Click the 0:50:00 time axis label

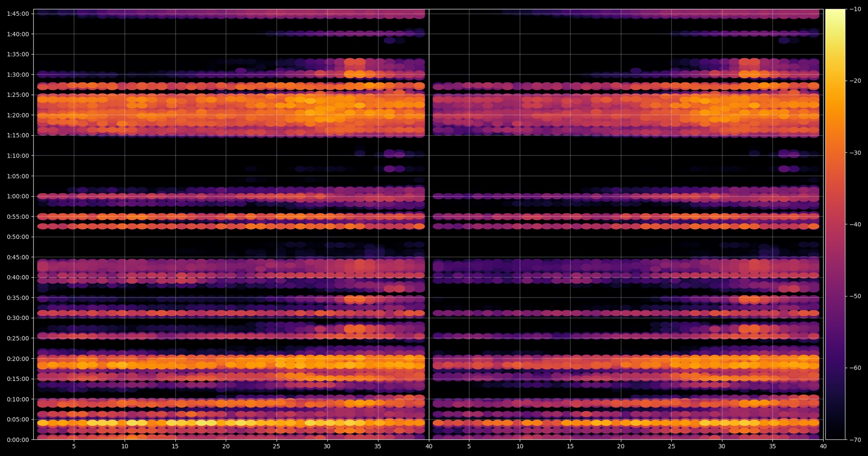tap(18, 237)
